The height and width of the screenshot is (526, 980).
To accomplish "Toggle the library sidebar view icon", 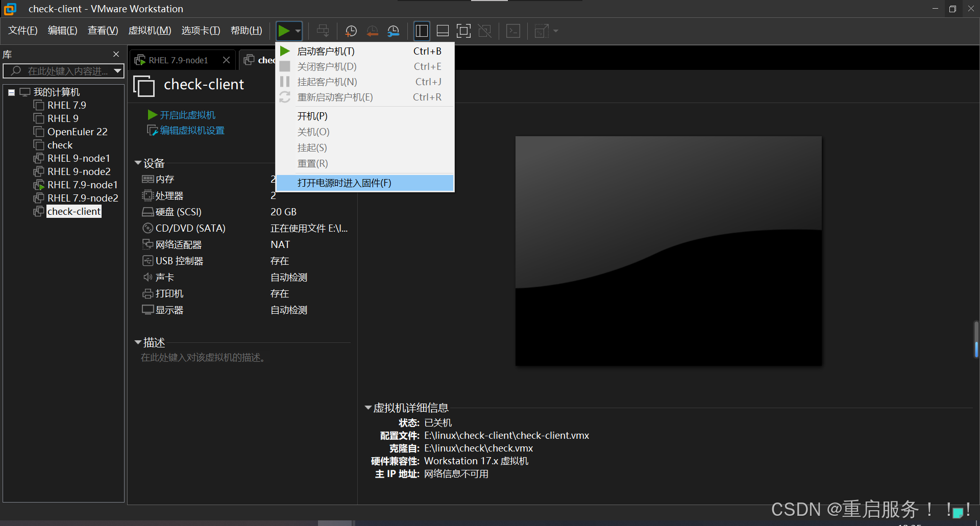I will [422, 31].
